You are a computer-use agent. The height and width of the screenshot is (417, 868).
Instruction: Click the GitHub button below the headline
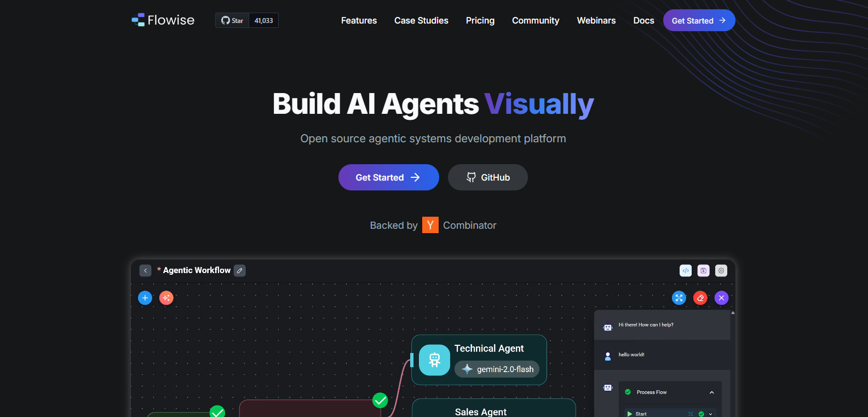(x=488, y=177)
